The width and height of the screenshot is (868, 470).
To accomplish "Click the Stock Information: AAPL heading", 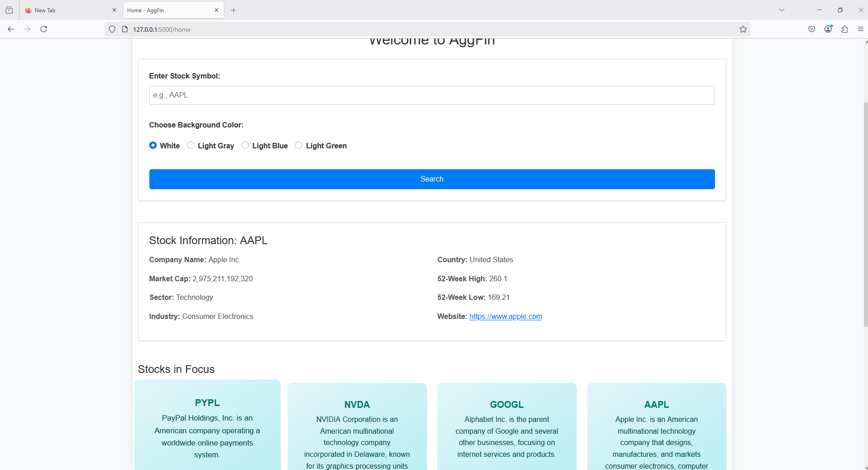I will tap(208, 240).
